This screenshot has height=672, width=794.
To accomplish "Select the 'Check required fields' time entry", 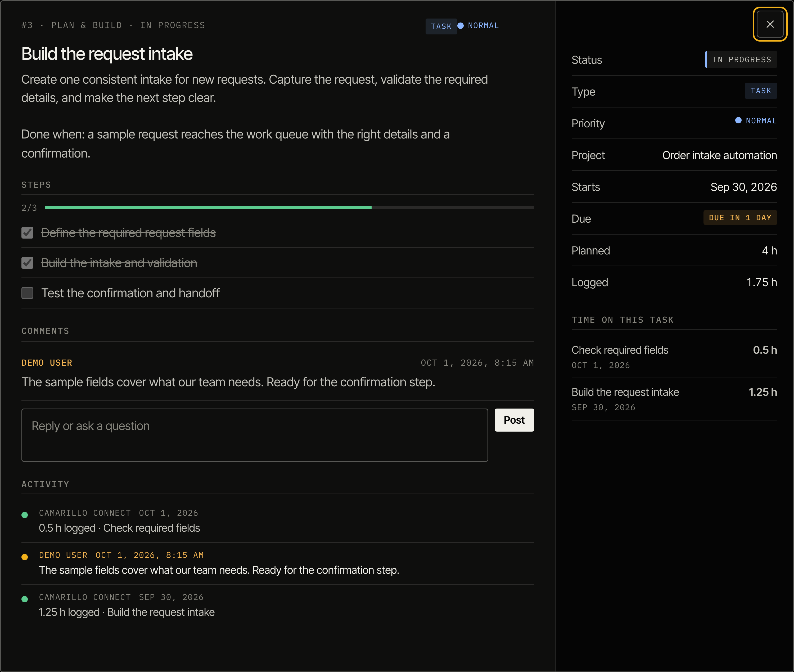I will pyautogui.click(x=674, y=357).
